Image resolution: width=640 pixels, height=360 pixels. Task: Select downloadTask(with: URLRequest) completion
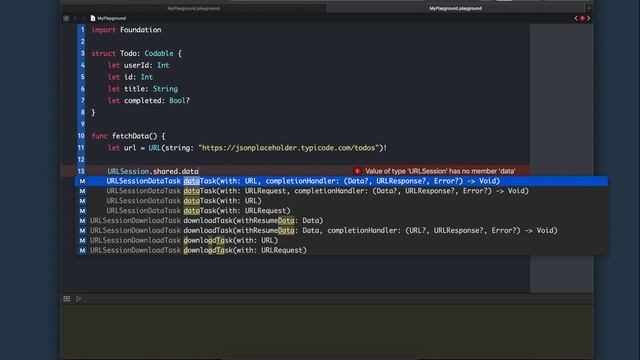[342, 250]
